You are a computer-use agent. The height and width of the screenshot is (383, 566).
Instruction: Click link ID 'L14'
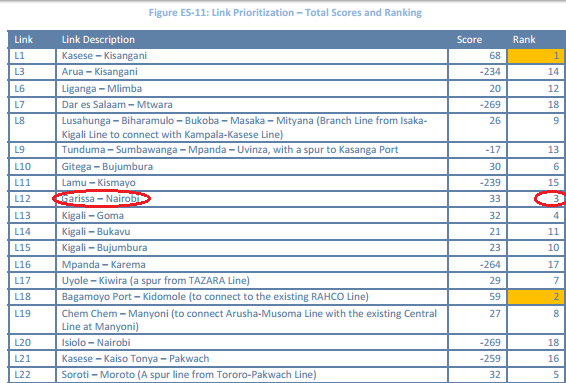click(22, 231)
